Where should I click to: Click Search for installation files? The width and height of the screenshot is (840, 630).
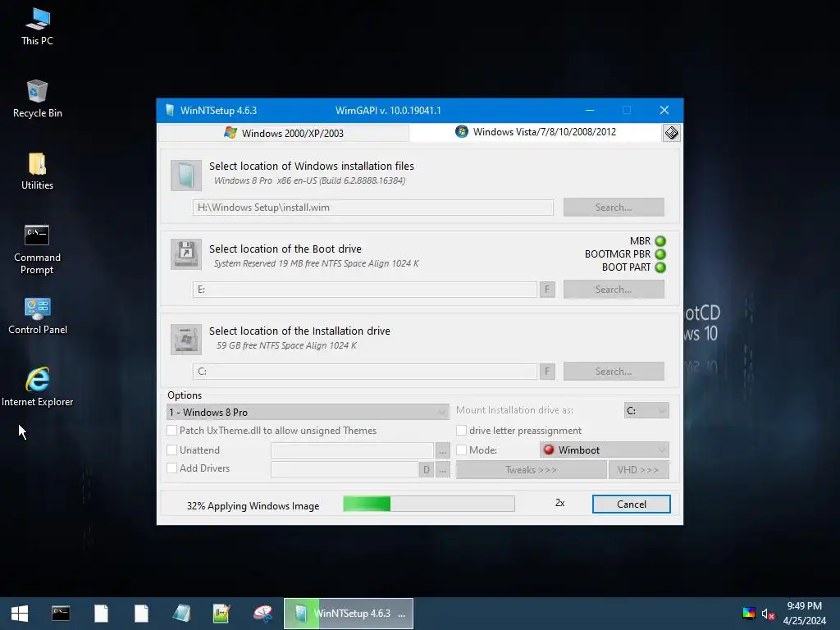point(614,208)
